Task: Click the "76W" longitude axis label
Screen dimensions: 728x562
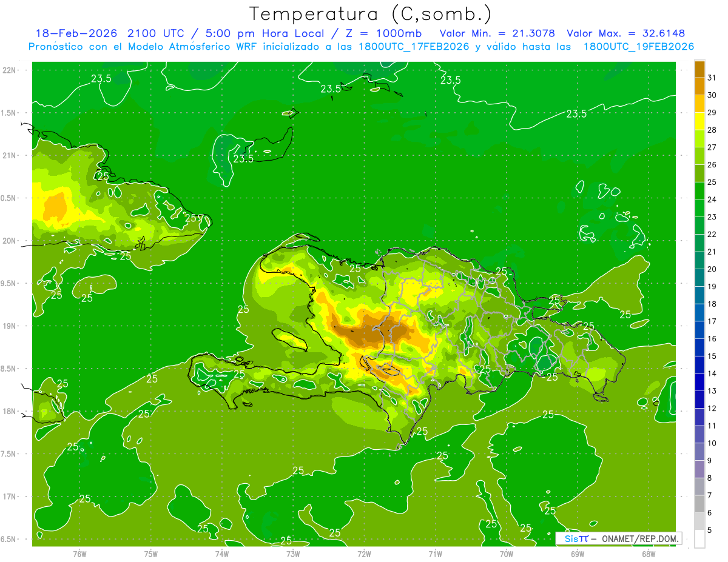Action: [79, 554]
